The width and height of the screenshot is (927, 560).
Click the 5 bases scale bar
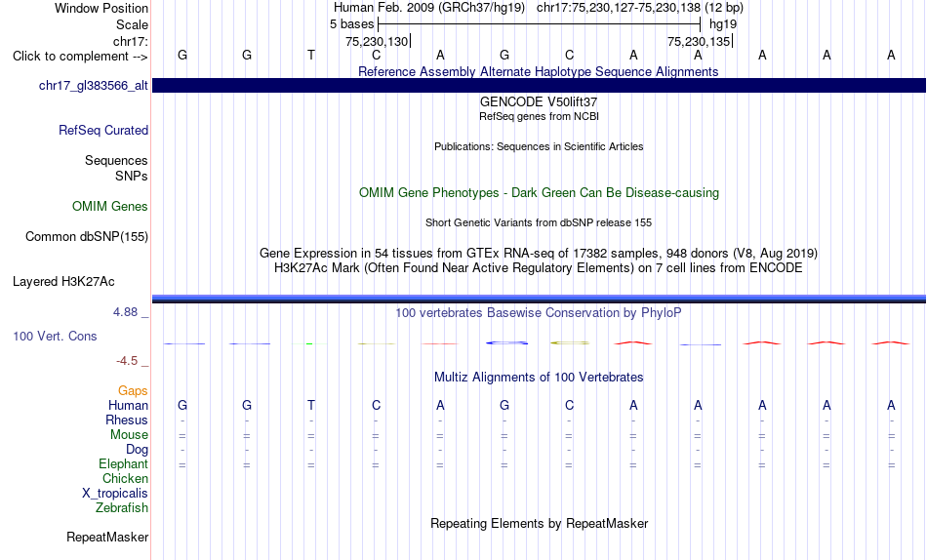(x=539, y=24)
